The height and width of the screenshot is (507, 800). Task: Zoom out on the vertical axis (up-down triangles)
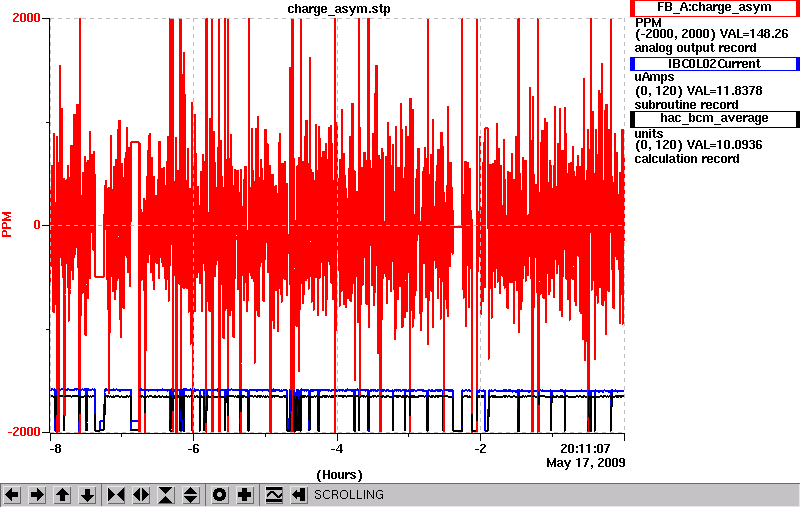pyautogui.click(x=191, y=495)
